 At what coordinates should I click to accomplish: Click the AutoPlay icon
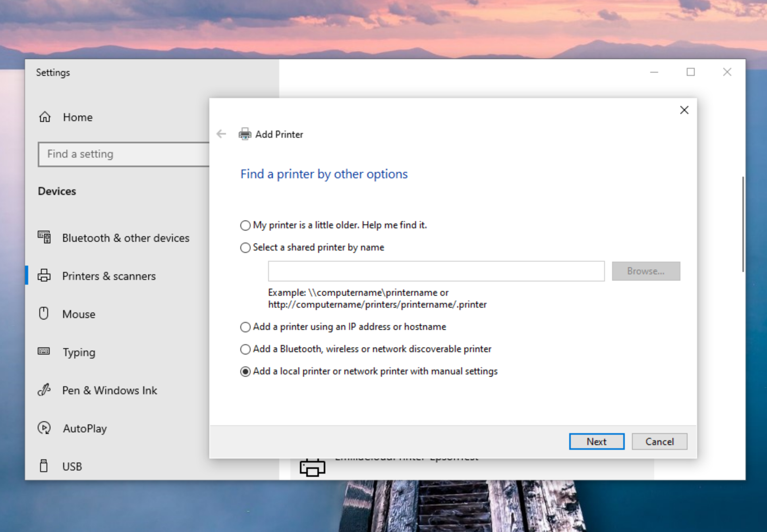tap(44, 428)
